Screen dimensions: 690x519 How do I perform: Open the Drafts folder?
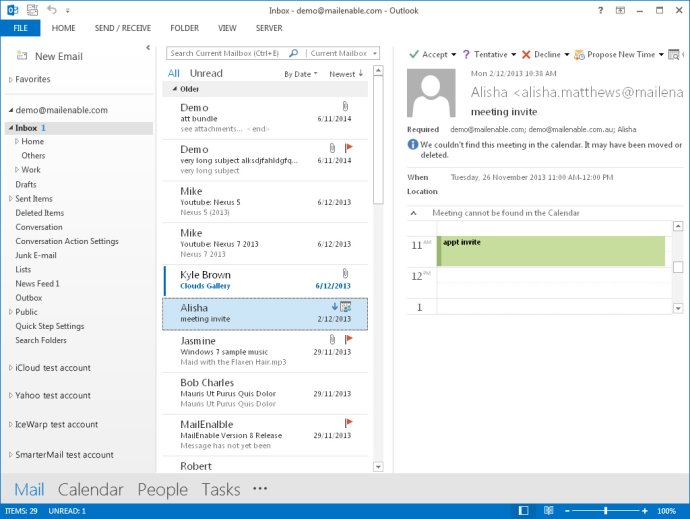click(26, 184)
